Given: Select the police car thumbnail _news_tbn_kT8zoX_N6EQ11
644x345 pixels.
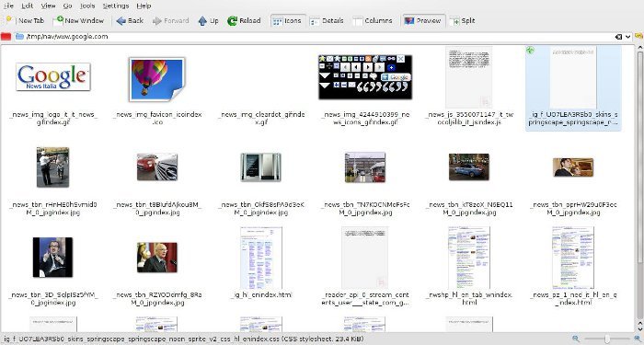Looking at the screenshot, I should pos(469,167).
